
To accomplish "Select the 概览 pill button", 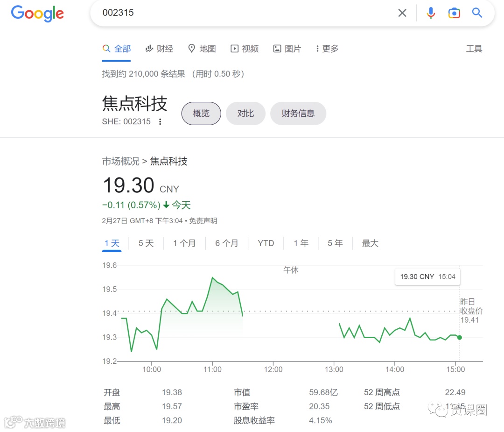I will (x=201, y=113).
